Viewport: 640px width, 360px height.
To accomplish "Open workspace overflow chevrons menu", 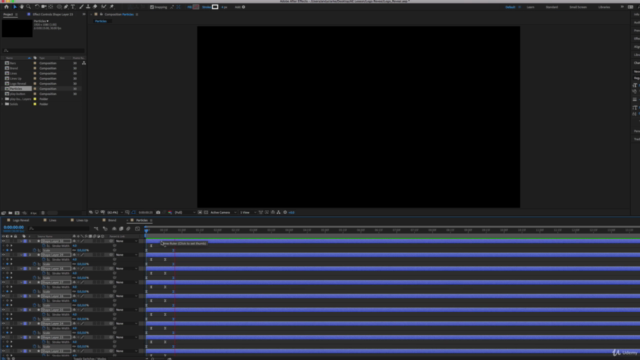I will (x=622, y=7).
